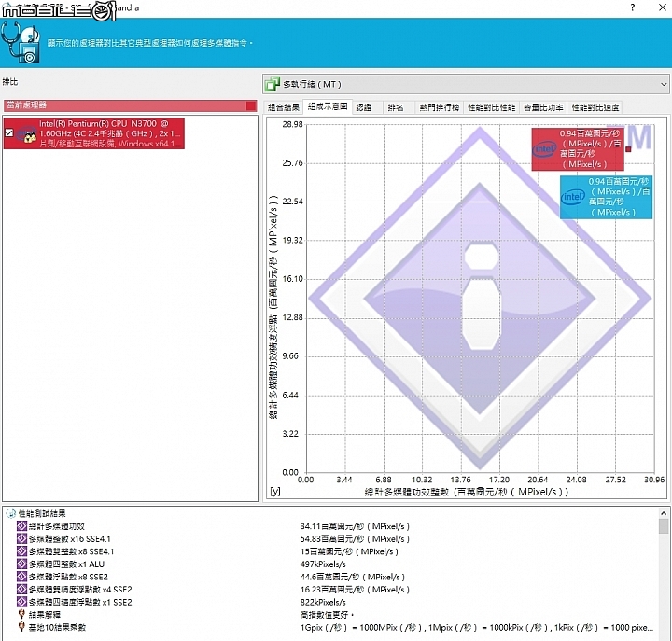The height and width of the screenshot is (641, 672).
Task: Select the 多媒體整數 x16 SSE4.1 row label
Action: [69, 538]
